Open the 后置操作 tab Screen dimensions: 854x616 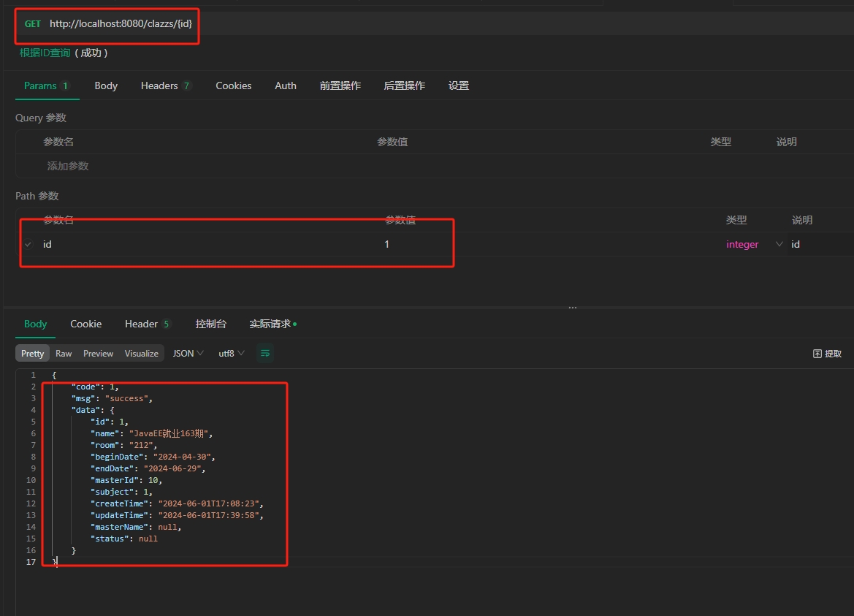tap(404, 85)
